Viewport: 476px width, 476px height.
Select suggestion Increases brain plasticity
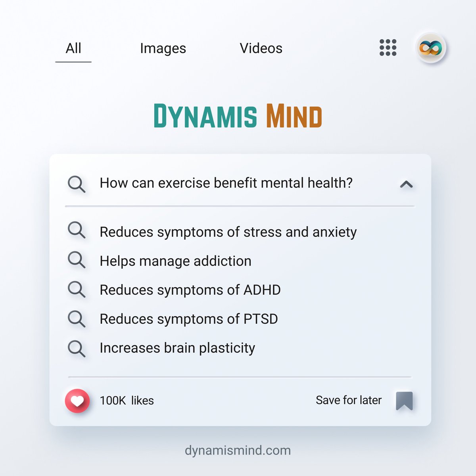click(x=177, y=348)
